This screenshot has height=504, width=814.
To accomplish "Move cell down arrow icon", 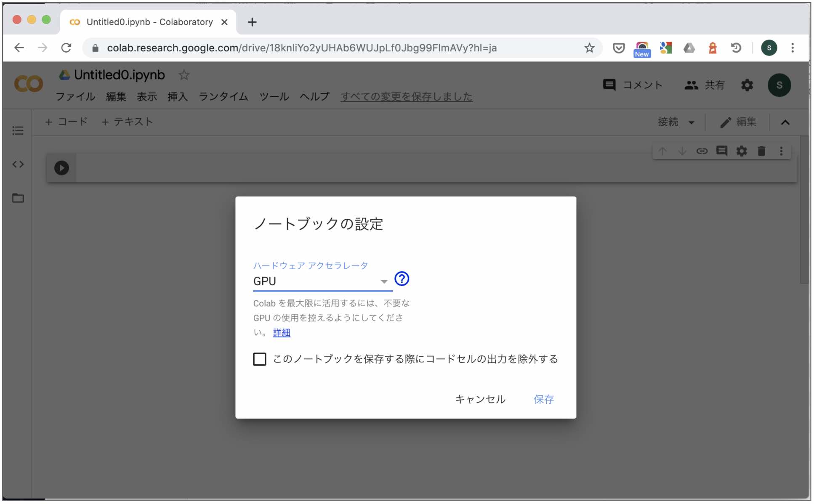I will pyautogui.click(x=682, y=151).
